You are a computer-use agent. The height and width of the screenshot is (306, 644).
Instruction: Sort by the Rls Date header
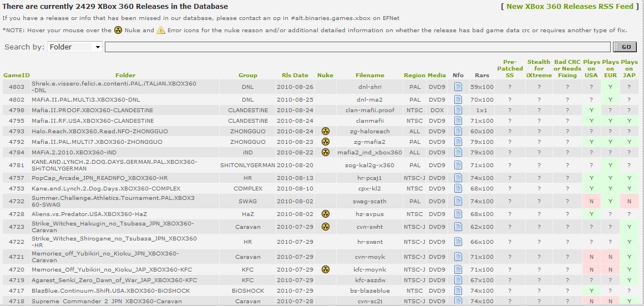295,76
